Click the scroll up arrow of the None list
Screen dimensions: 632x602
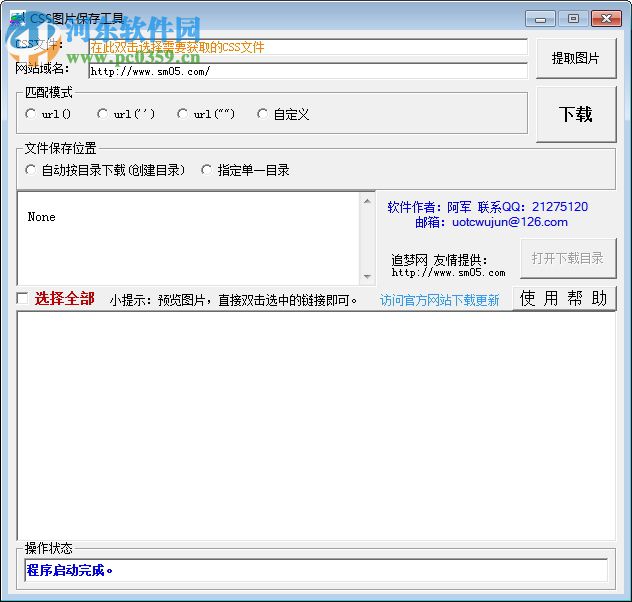tap(367, 201)
